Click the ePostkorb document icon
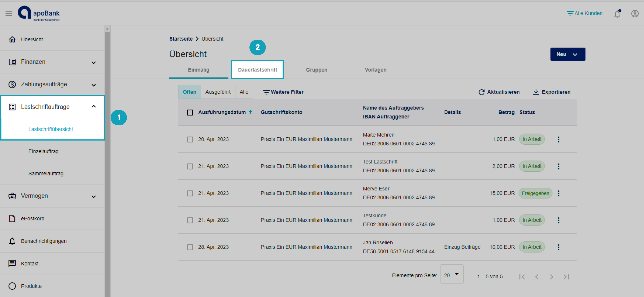644x297 pixels. (x=12, y=218)
